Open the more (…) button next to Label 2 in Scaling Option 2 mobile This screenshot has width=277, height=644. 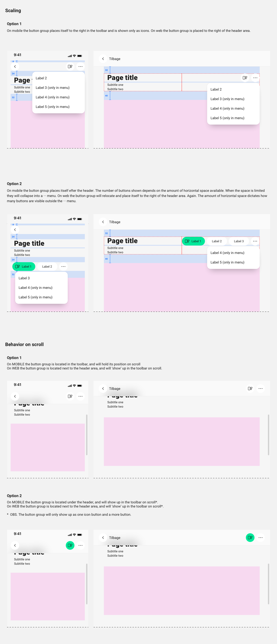click(x=63, y=267)
